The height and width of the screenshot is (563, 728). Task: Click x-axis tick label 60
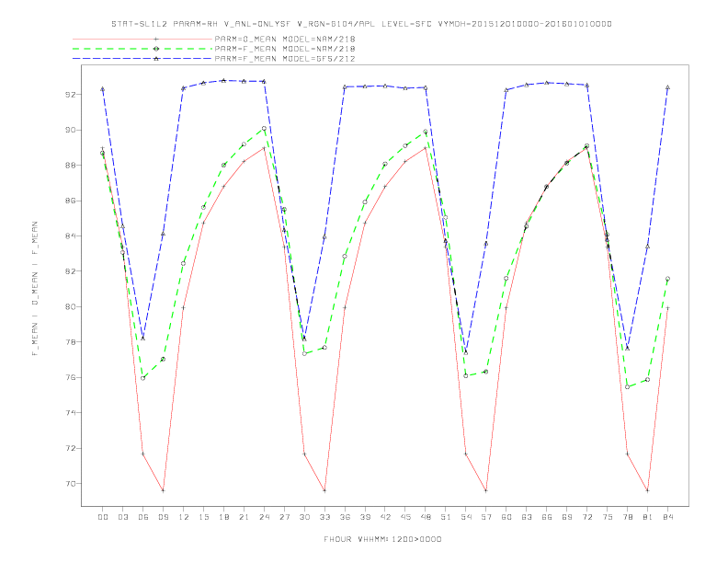pyautogui.click(x=506, y=517)
